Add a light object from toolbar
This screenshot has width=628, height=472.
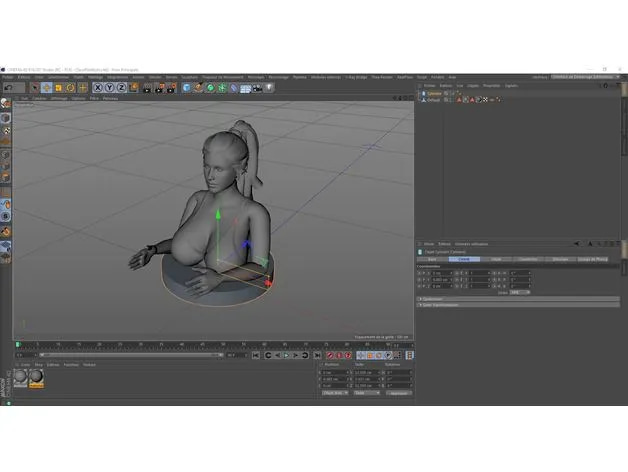(x=269, y=88)
